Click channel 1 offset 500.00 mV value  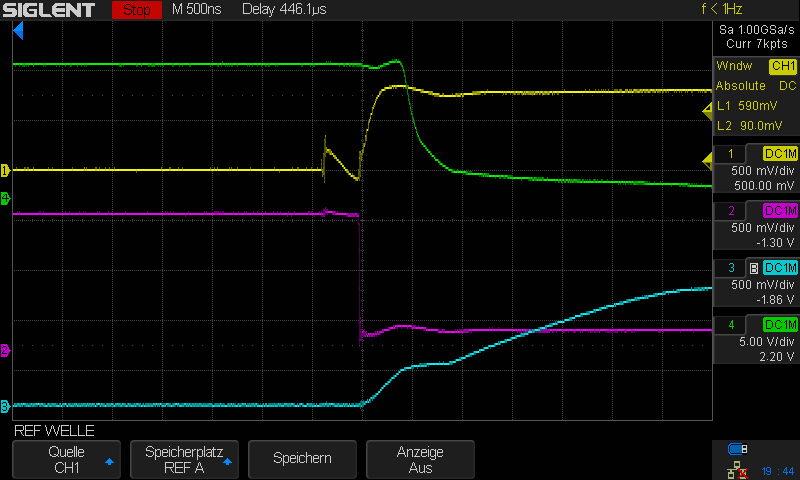(764, 186)
